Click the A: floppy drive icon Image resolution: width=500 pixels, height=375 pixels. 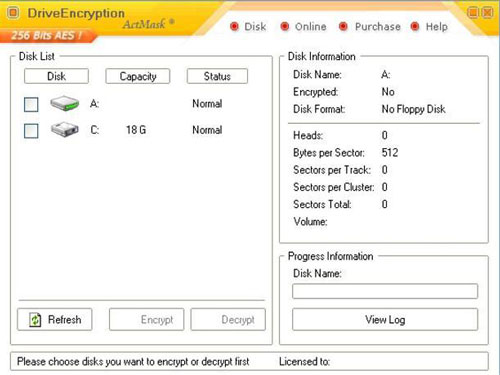coord(65,103)
